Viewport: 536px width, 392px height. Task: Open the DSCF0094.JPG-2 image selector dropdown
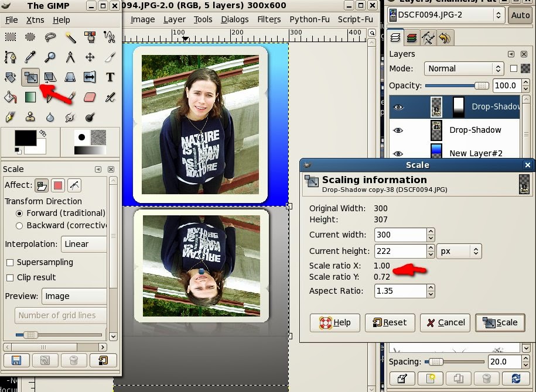tap(446, 15)
